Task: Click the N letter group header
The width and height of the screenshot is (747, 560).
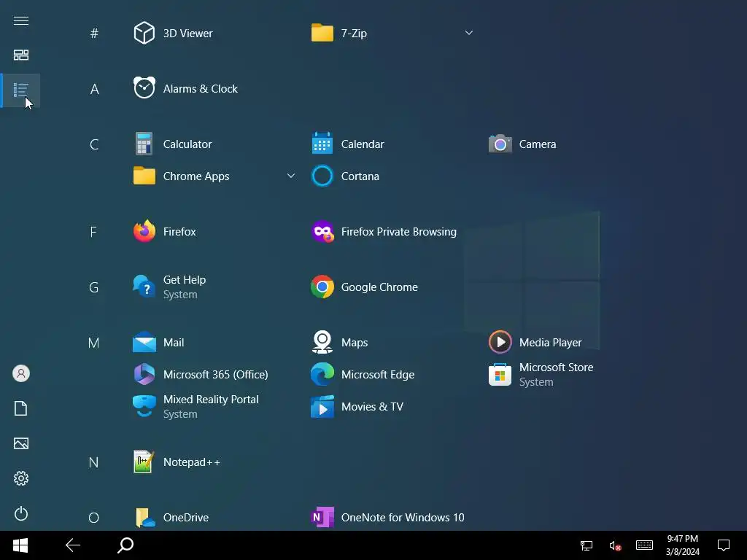Action: pos(94,462)
